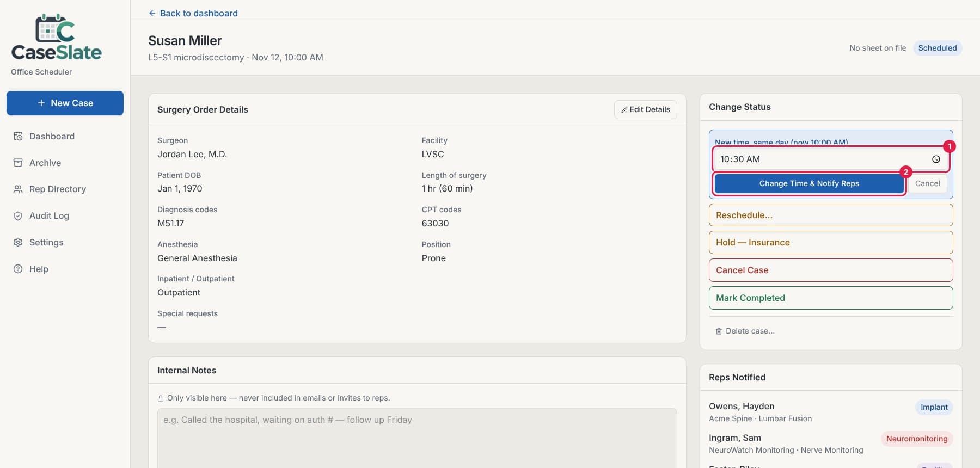
Task: Select Audit Log in the sidebar
Action: point(49,215)
